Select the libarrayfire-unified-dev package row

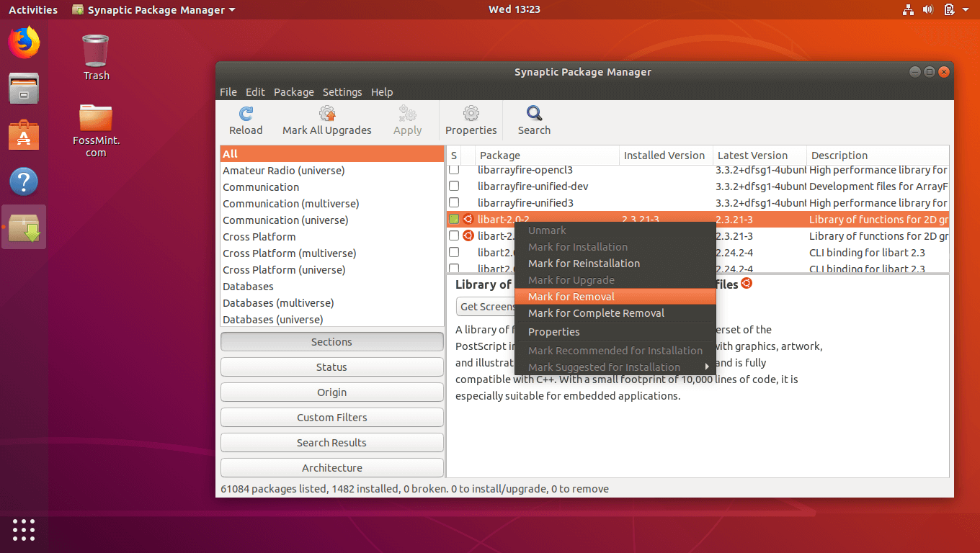698,186
